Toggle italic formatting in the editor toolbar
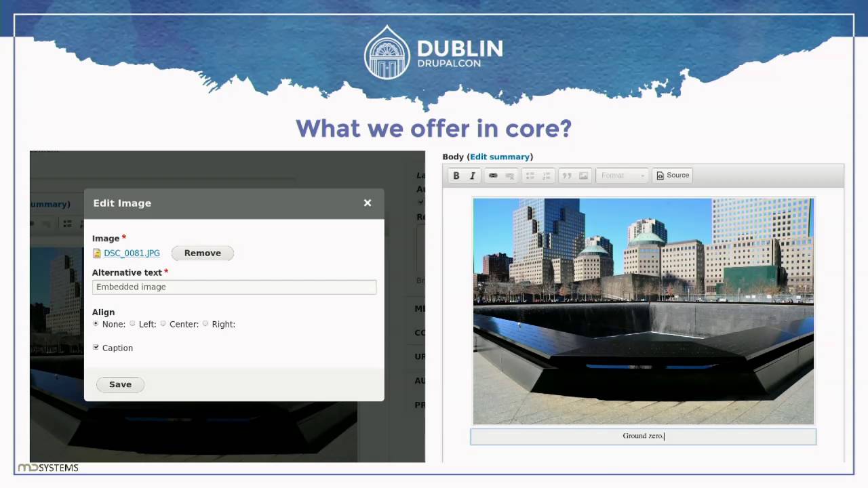Screen dimensions: 868x488 (473, 176)
